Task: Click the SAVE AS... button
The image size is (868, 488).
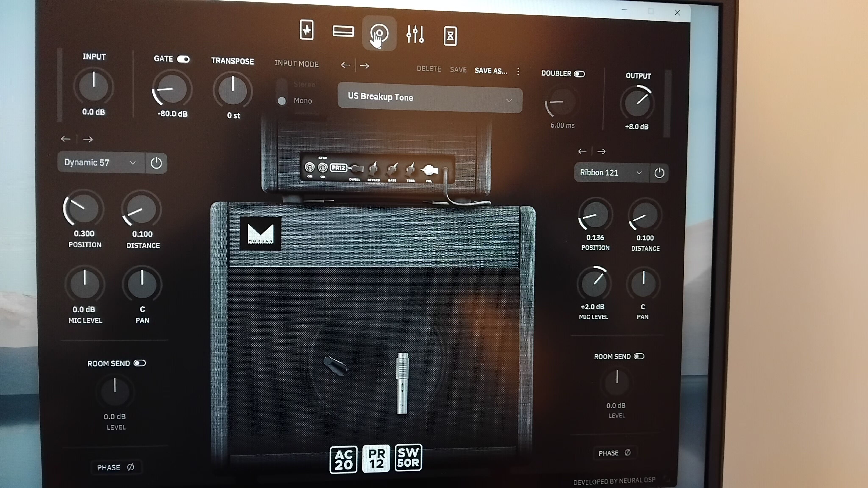Action: coord(491,71)
